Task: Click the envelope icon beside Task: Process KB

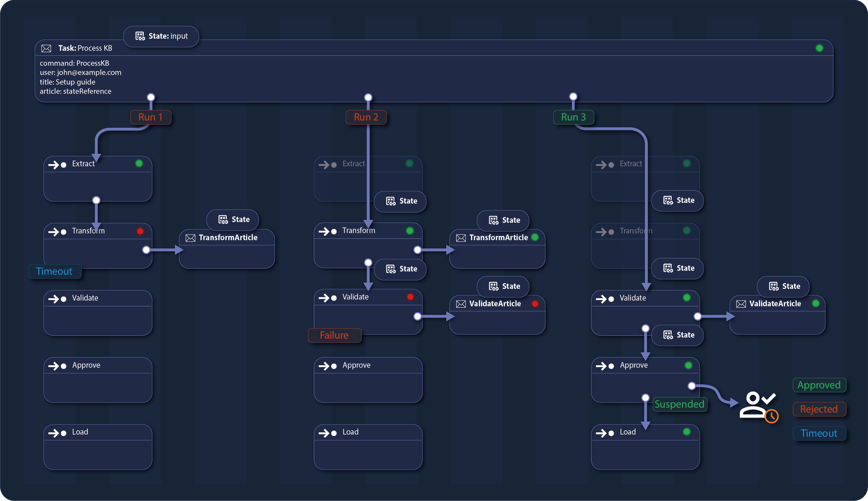Action: (46, 48)
